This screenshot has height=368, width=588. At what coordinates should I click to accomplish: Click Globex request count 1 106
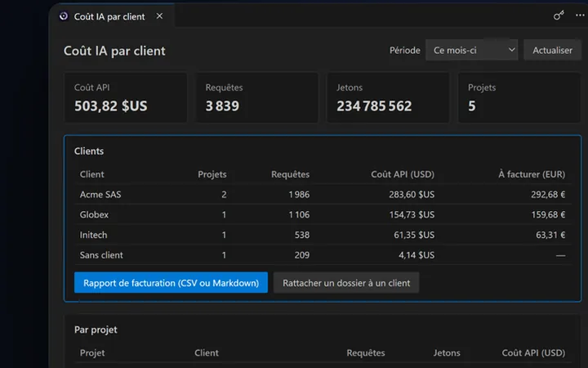pos(299,215)
